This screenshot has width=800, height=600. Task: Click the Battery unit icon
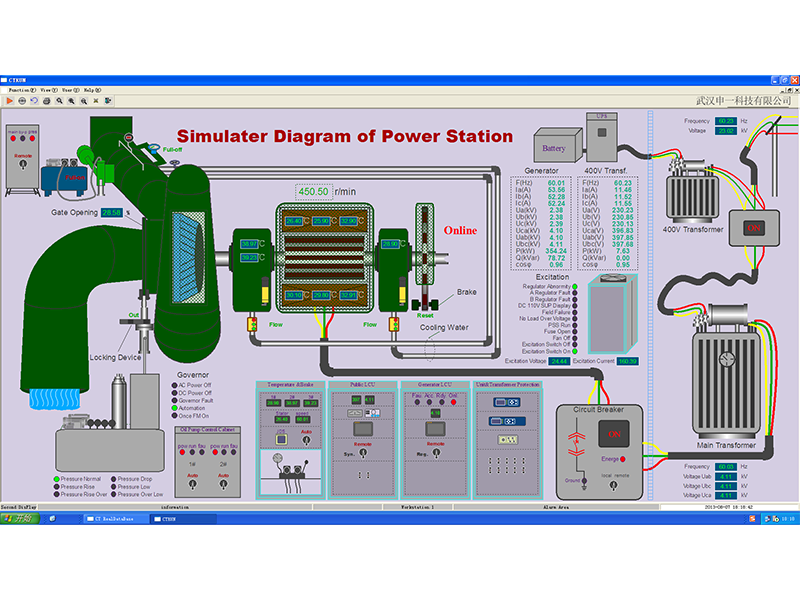pos(553,148)
